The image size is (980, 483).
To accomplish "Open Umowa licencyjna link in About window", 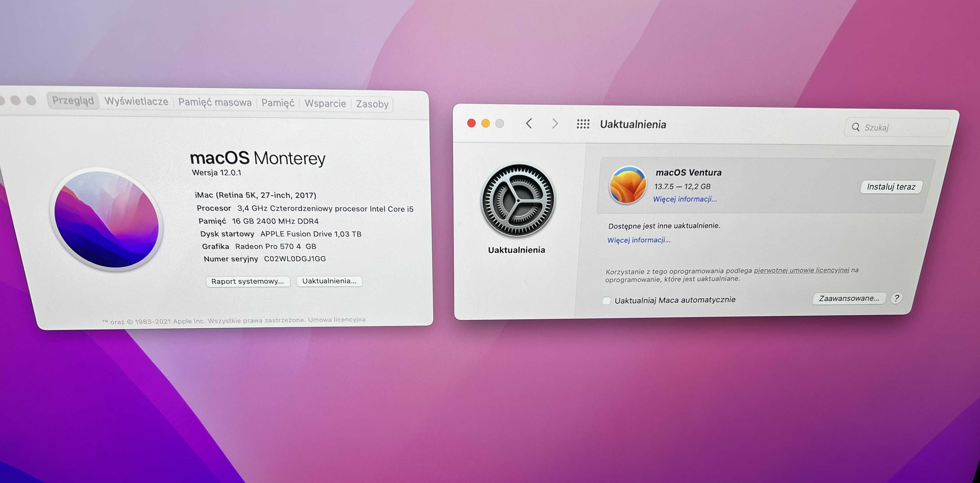I will click(337, 319).
